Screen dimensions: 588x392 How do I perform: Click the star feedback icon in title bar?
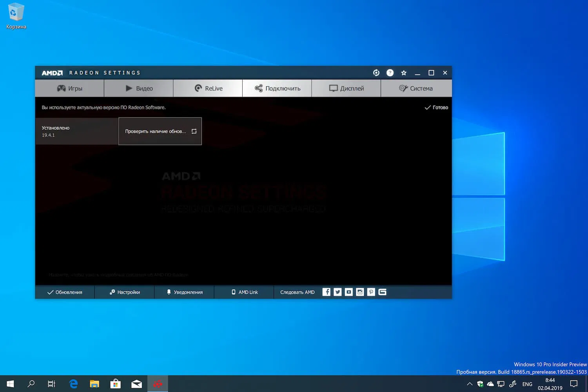pyautogui.click(x=404, y=73)
